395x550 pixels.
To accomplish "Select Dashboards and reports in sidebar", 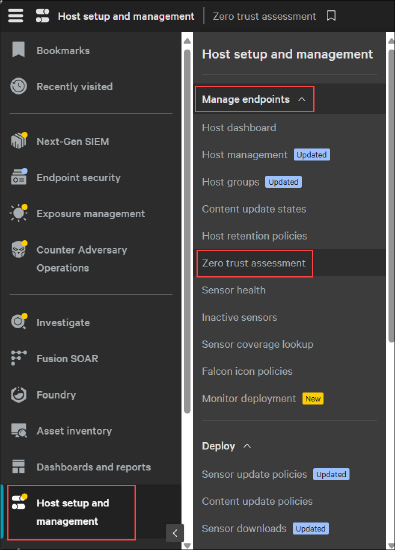I will point(94,467).
